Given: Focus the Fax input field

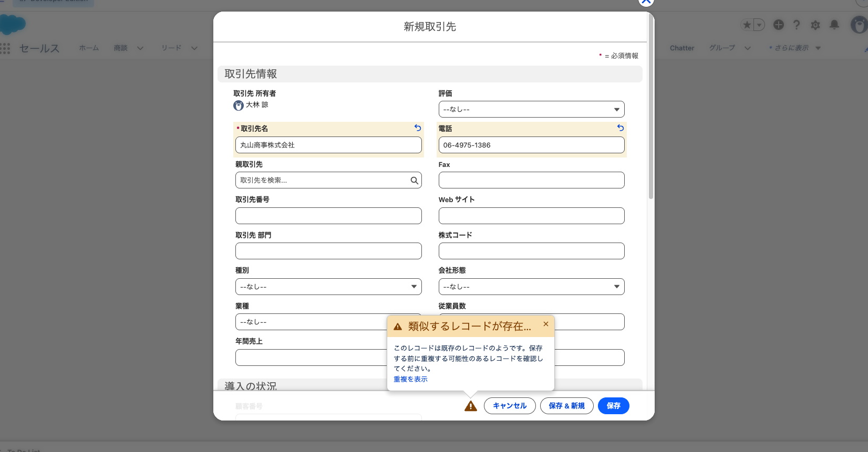Looking at the screenshot, I should point(531,180).
